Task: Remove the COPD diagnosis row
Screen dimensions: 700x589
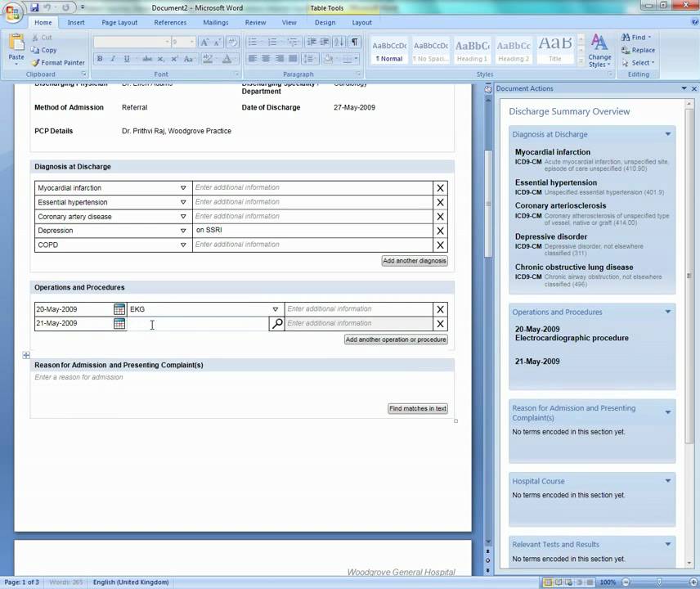Action: (x=440, y=245)
